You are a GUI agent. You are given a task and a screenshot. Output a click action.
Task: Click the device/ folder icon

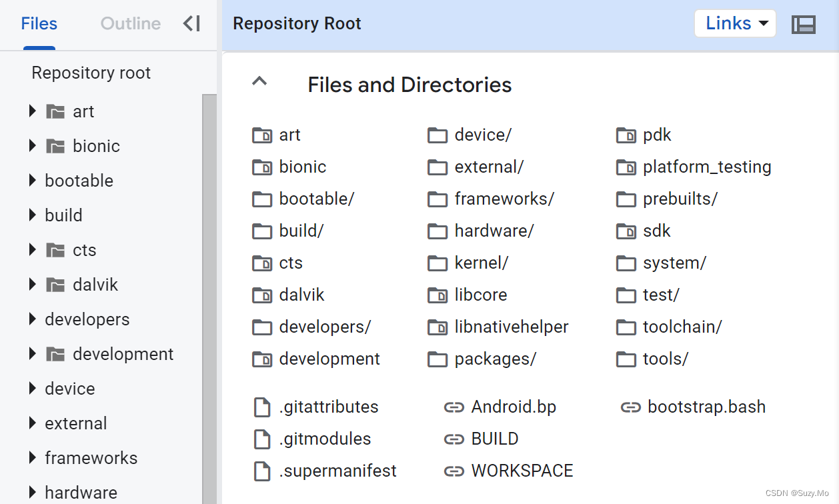pyautogui.click(x=438, y=135)
